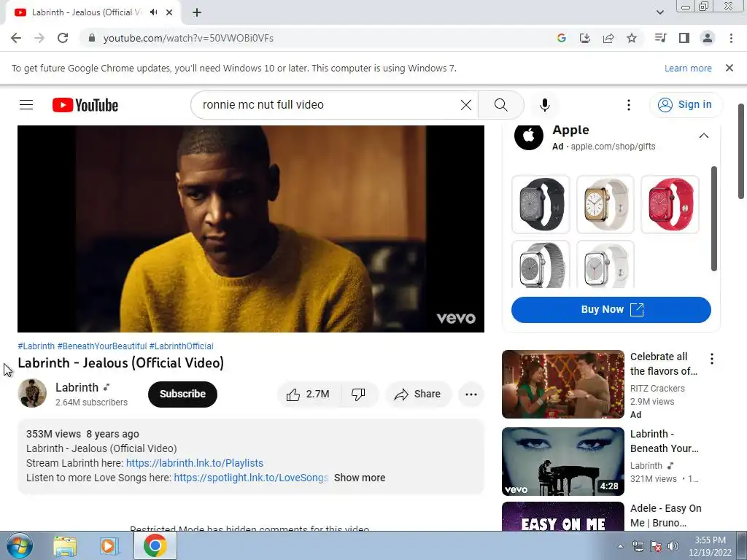
Task: Open tab search chevron in title bar
Action: [659, 12]
